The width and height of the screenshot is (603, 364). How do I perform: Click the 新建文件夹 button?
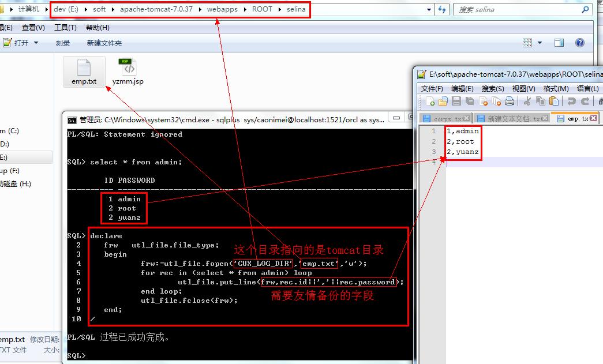pos(104,43)
